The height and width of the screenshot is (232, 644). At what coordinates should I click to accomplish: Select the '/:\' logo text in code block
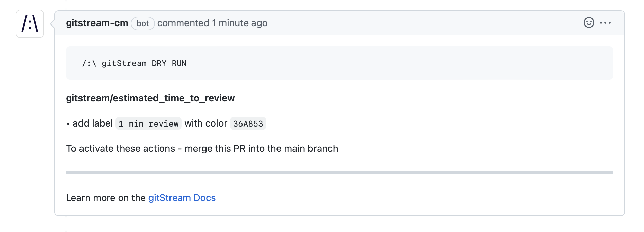tap(89, 63)
